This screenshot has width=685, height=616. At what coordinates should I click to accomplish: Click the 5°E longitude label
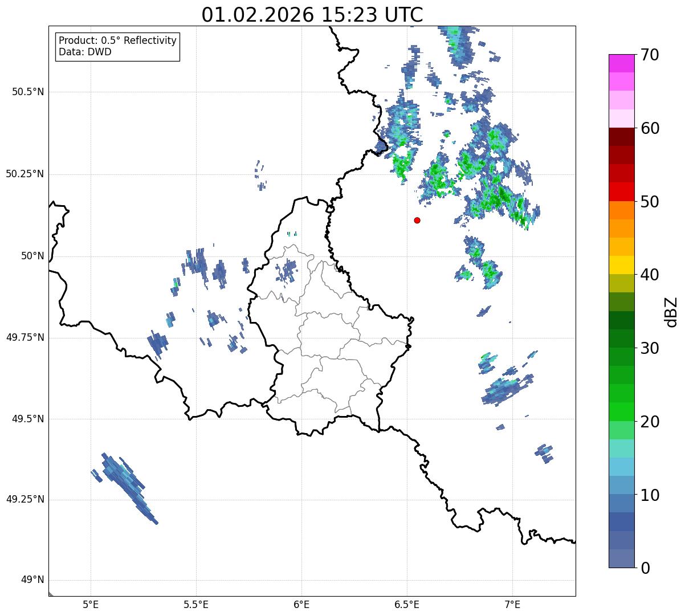click(x=91, y=605)
